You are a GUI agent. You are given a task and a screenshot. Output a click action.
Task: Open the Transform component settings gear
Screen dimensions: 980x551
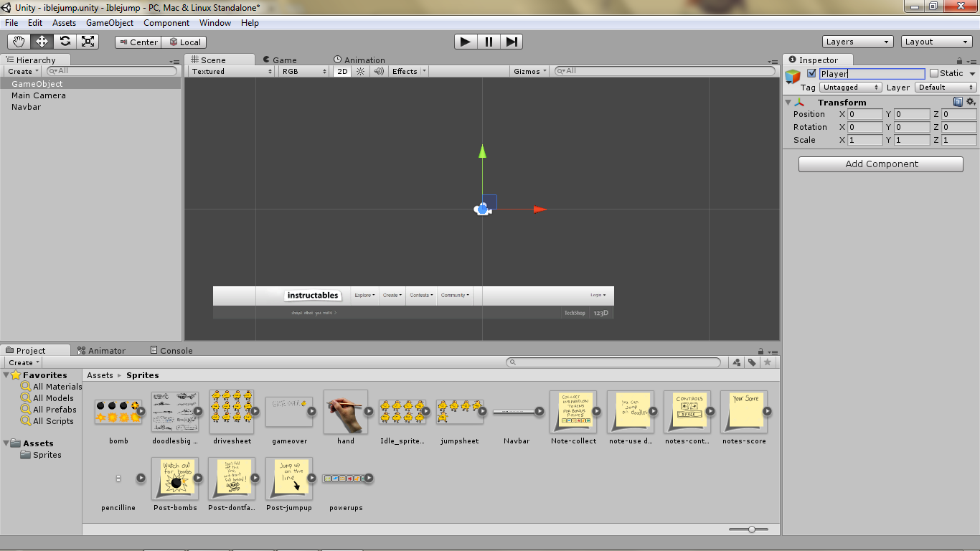971,102
